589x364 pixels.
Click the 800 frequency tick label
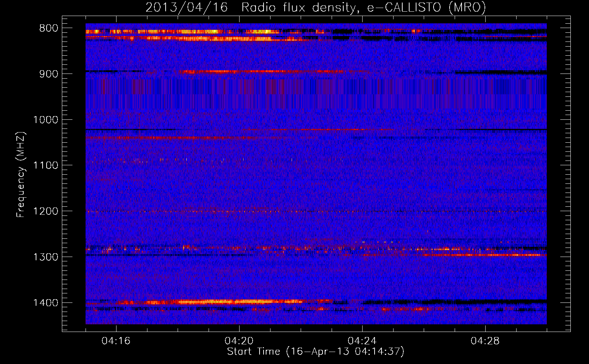click(x=48, y=28)
